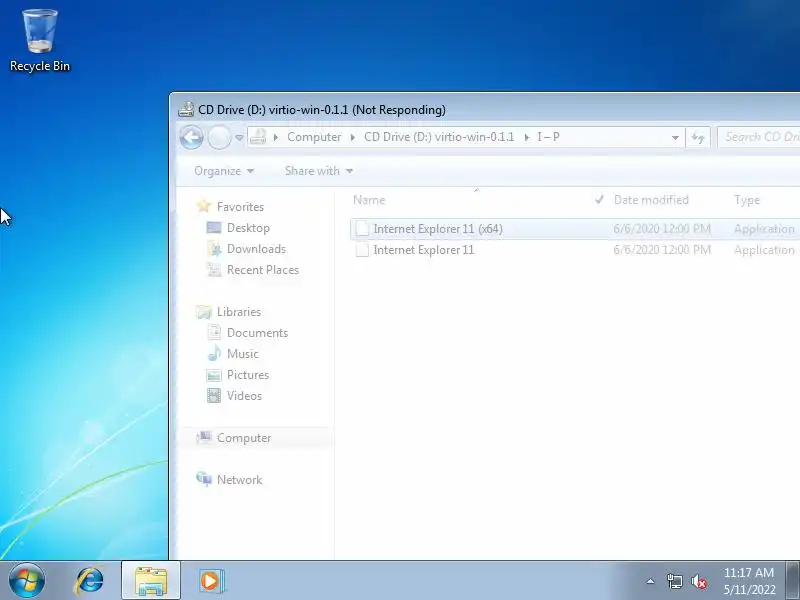
Task: Launch Internet Explorer from the taskbar
Action: (x=90, y=581)
